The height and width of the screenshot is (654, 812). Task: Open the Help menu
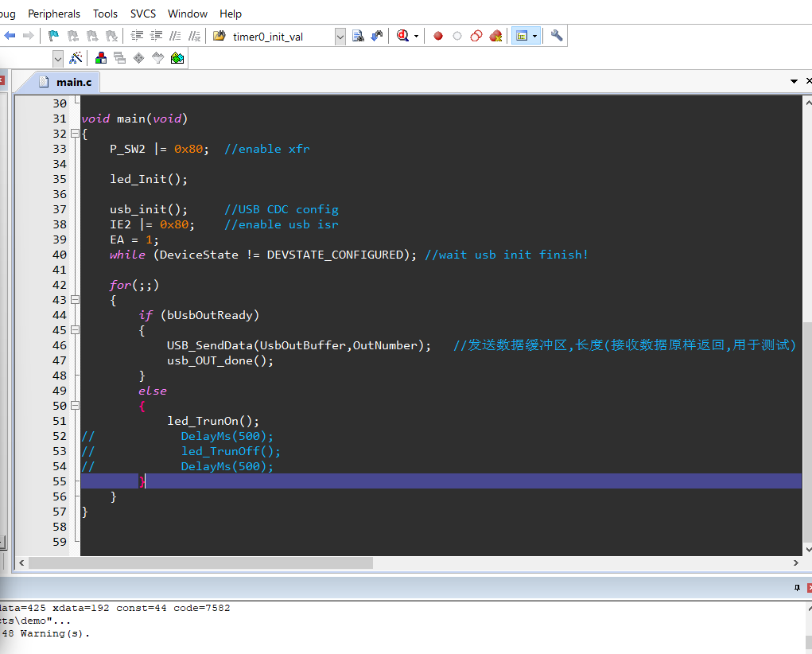point(231,14)
